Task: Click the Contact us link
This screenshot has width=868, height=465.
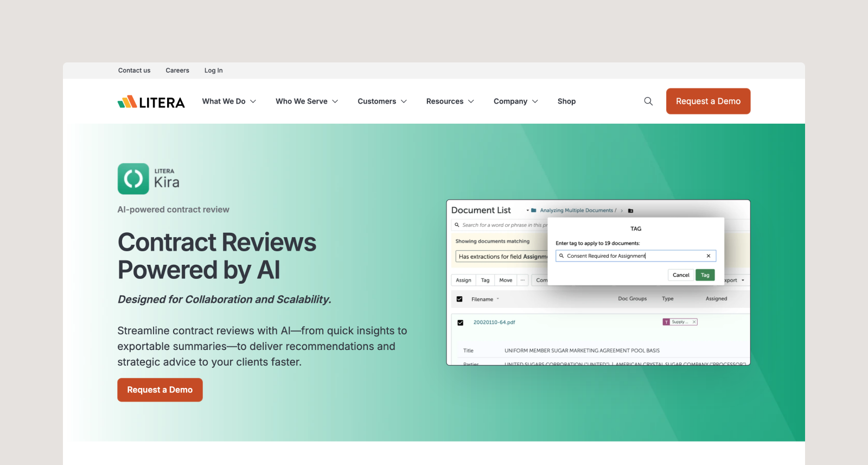Action: tap(134, 71)
